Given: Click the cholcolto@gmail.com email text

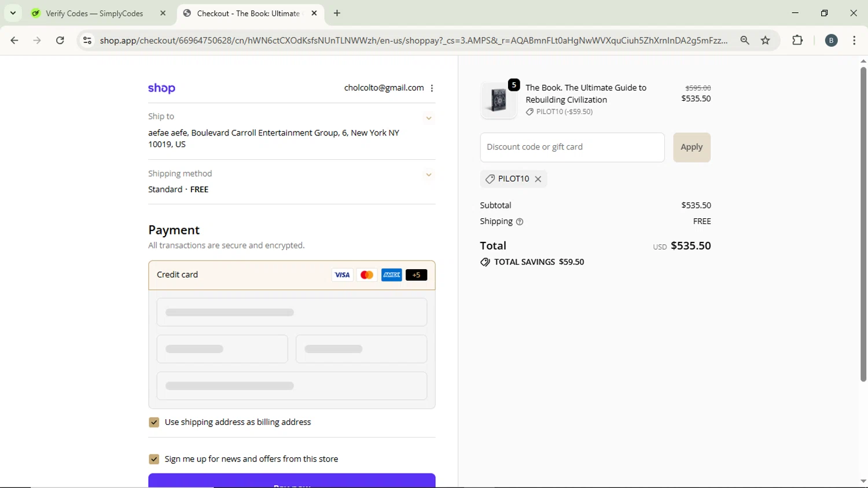Looking at the screenshot, I should tap(384, 88).
